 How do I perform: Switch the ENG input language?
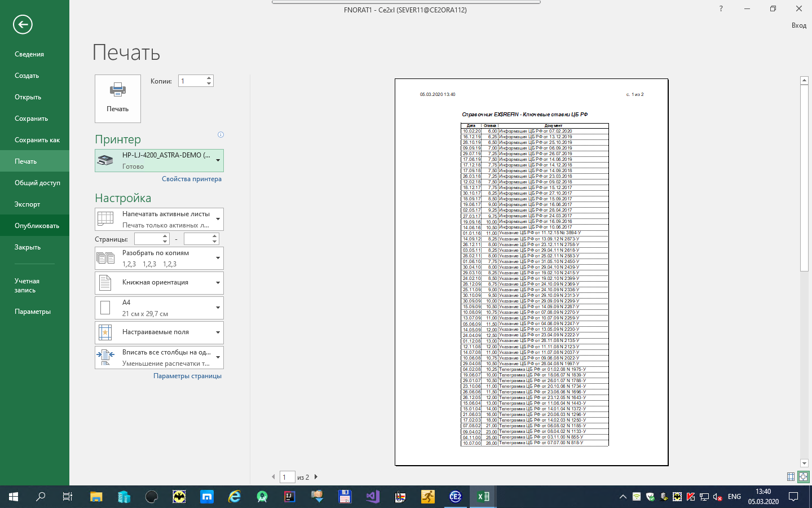click(734, 497)
